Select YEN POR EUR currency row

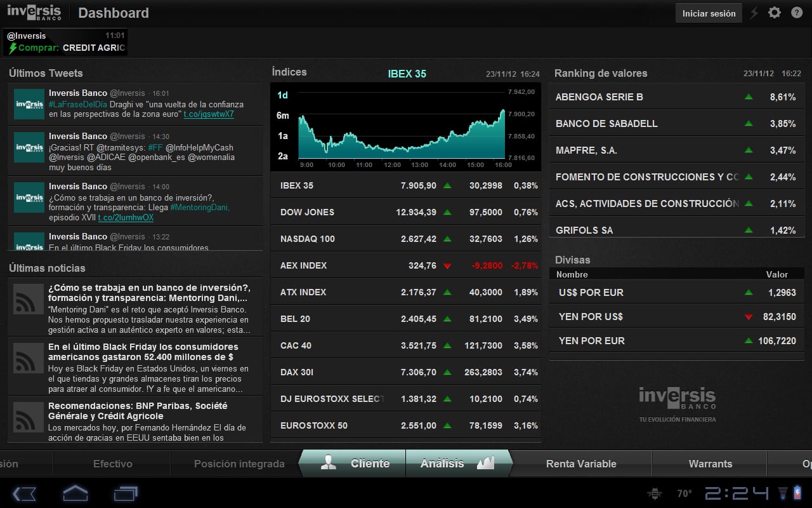click(677, 340)
